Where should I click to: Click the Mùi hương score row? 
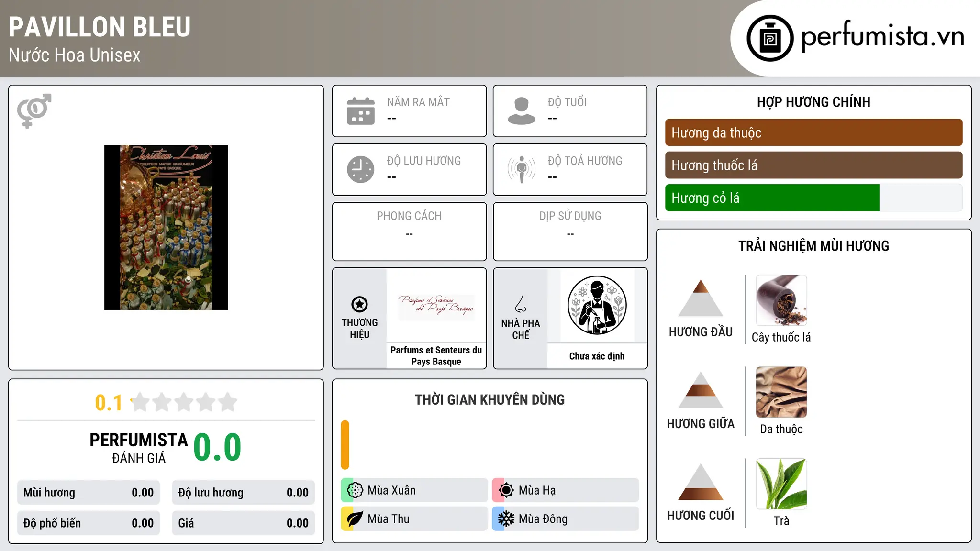[89, 493]
